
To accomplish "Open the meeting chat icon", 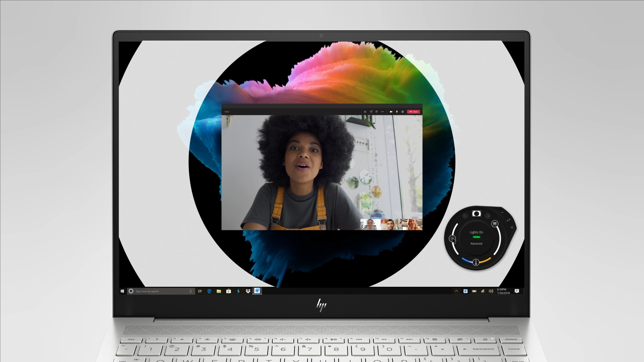I will click(x=371, y=112).
